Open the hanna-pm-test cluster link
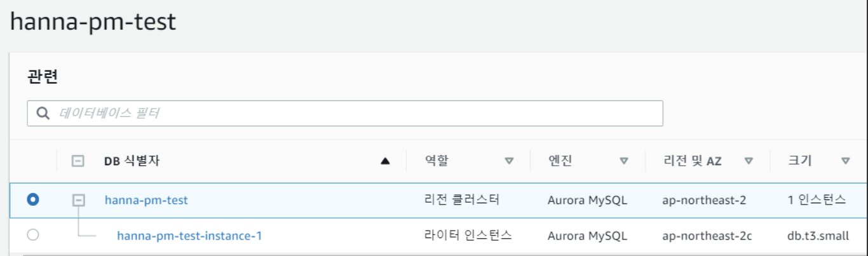868x256 pixels. [x=146, y=200]
